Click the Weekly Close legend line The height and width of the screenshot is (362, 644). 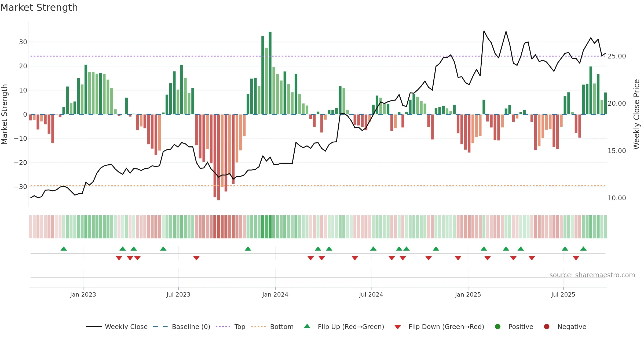pyautogui.click(x=94, y=327)
